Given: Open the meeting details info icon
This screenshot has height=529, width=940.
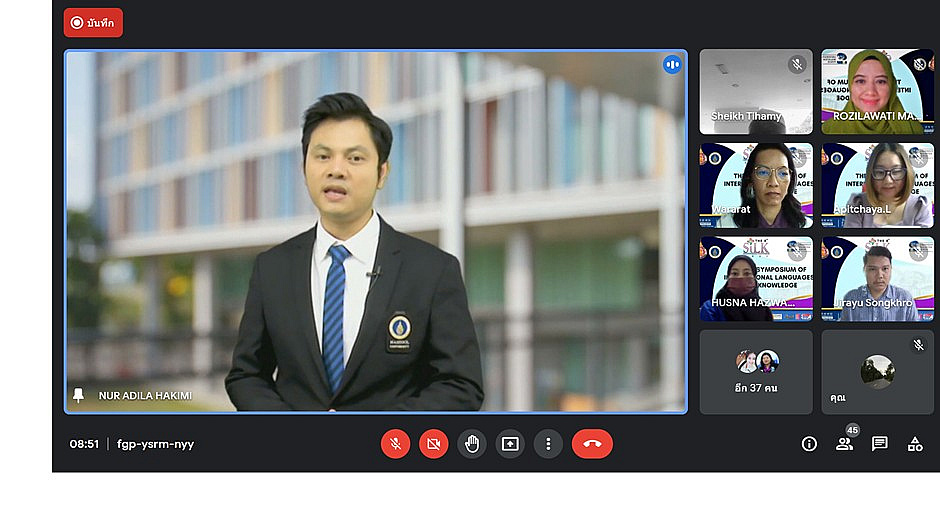Looking at the screenshot, I should pos(809,444).
